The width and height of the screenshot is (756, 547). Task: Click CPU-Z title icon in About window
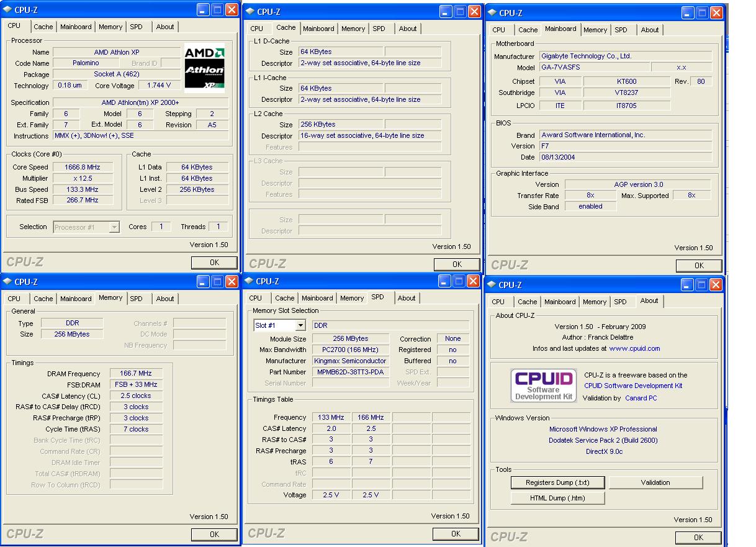click(x=492, y=284)
